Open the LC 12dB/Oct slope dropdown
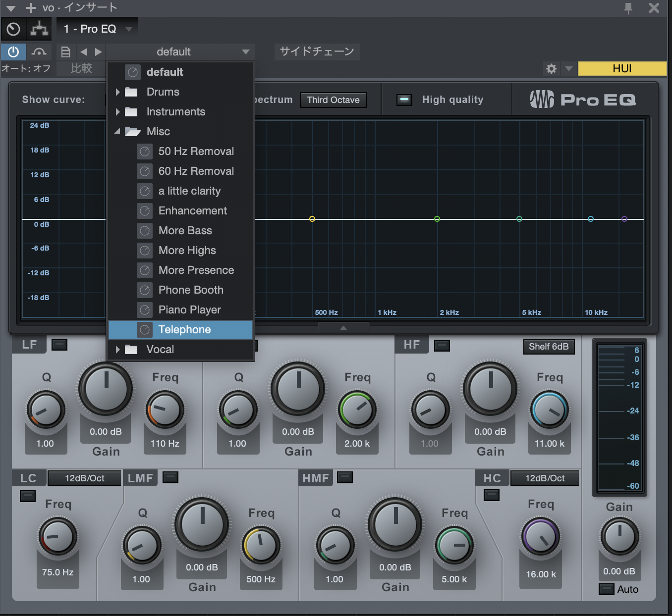Viewport: 672px width, 616px height. [x=84, y=478]
